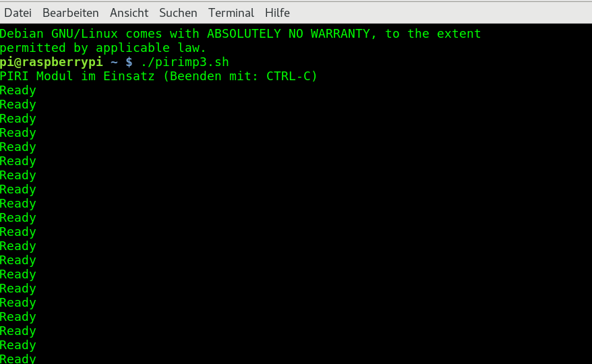
Task: Click the 'PIRI Modul im Einsatz' text
Action: point(78,76)
